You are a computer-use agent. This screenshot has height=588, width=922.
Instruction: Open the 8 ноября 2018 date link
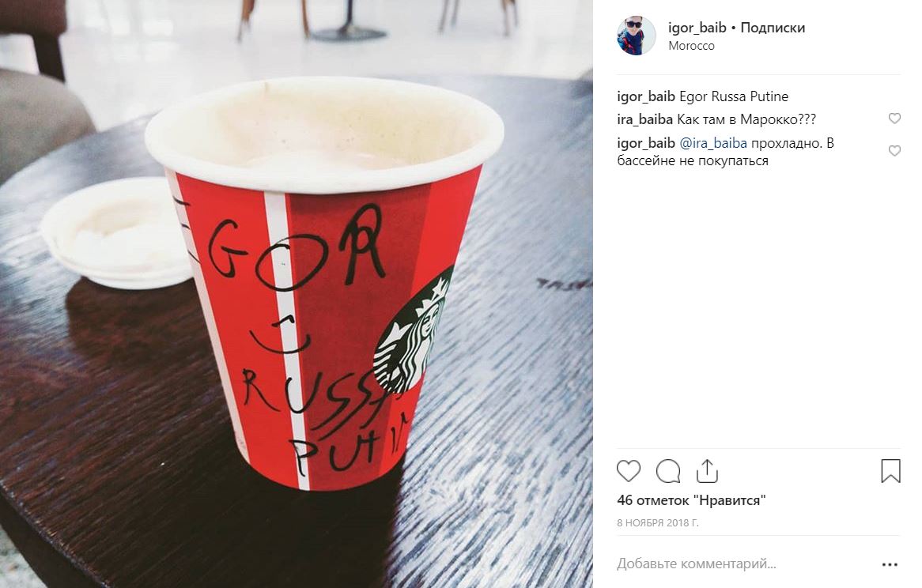(x=658, y=522)
